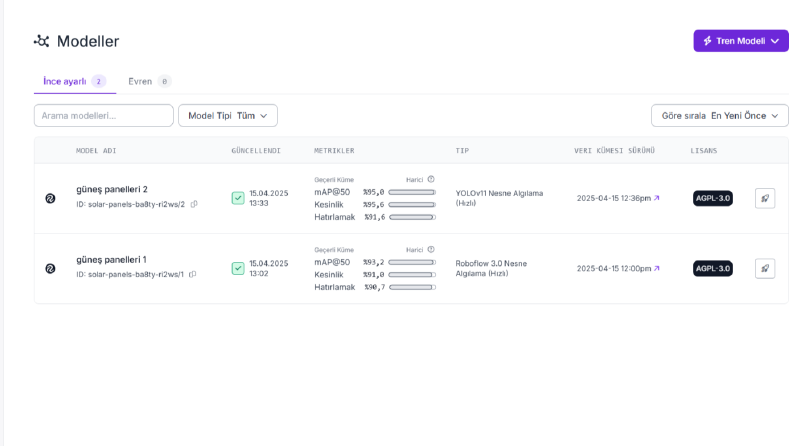The width and height of the screenshot is (793, 446).
Task: Click the Arama modelleri search field
Action: [x=104, y=116]
